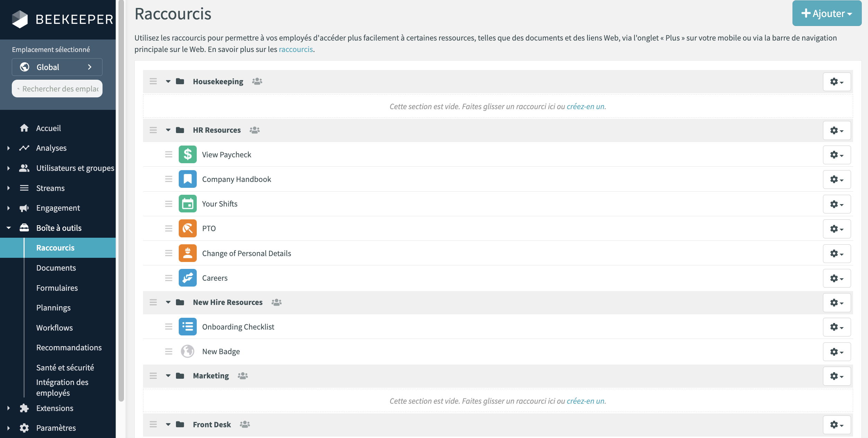Grab the drag handle for Careers
This screenshot has width=868, height=438.
(169, 278)
